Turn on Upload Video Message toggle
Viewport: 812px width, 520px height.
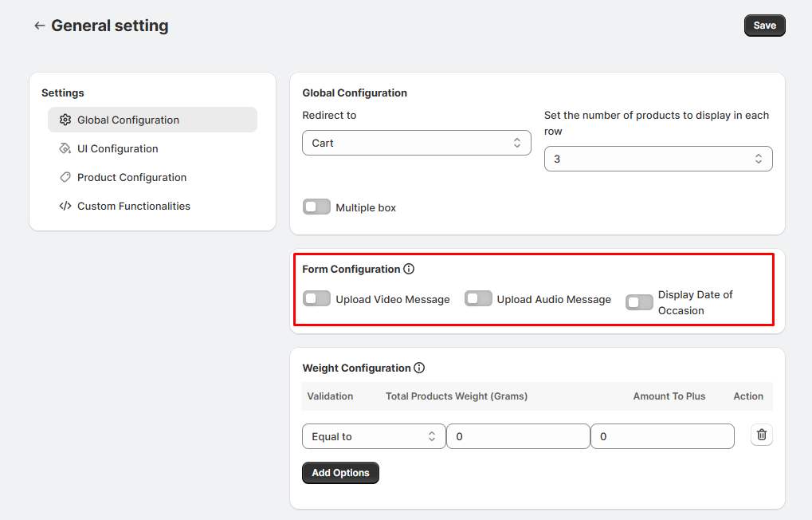tap(316, 299)
